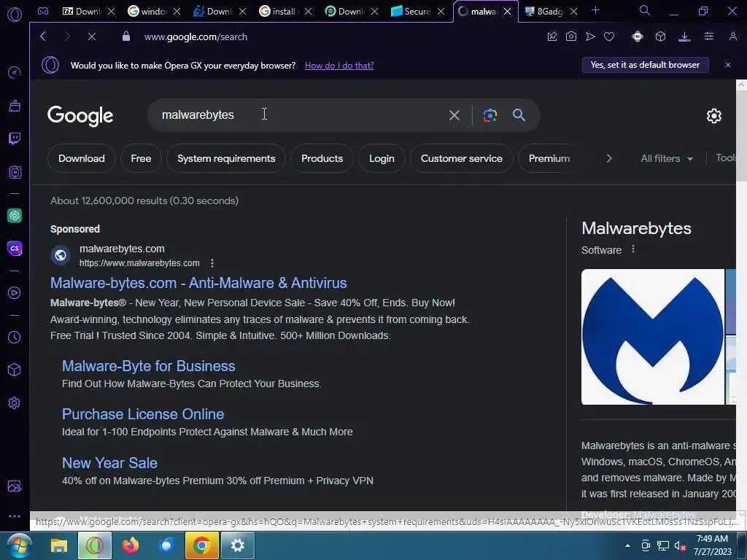The width and height of the screenshot is (747, 560).
Task: Click 'How do I do that?' link
Action: tap(339, 65)
